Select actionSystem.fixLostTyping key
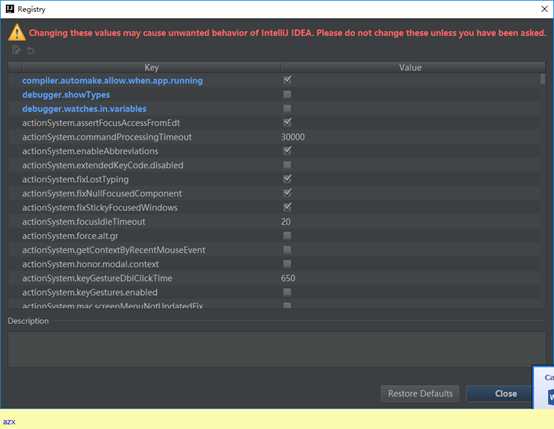This screenshot has width=554, height=429. [x=75, y=180]
